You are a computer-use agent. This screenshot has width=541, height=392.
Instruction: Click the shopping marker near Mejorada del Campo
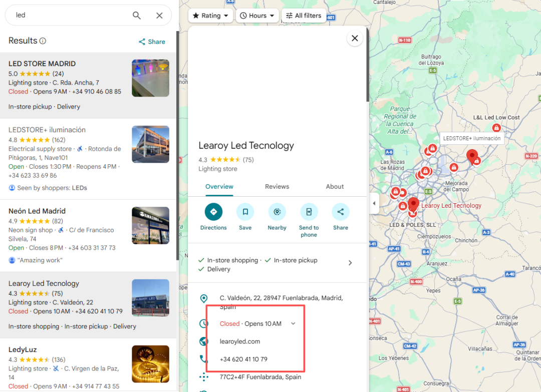pyautogui.click(x=454, y=168)
